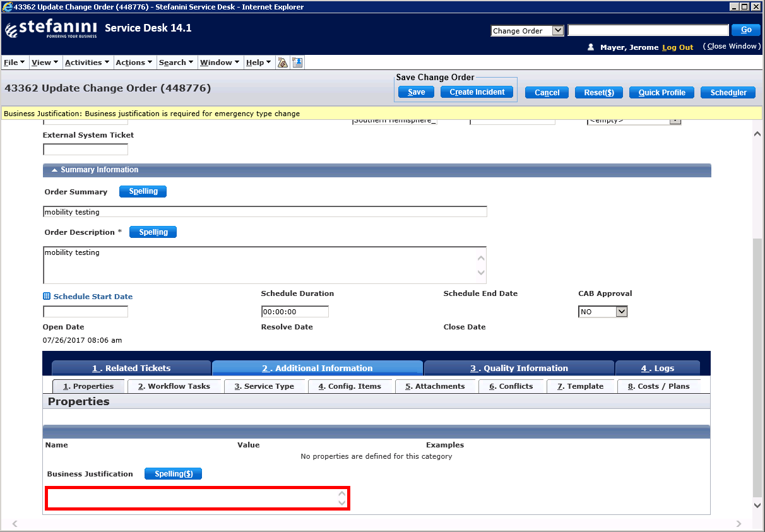Screen dimensions: 765x532
Task: Click the horizontal scrollbar left arrow
Action: [15, 524]
